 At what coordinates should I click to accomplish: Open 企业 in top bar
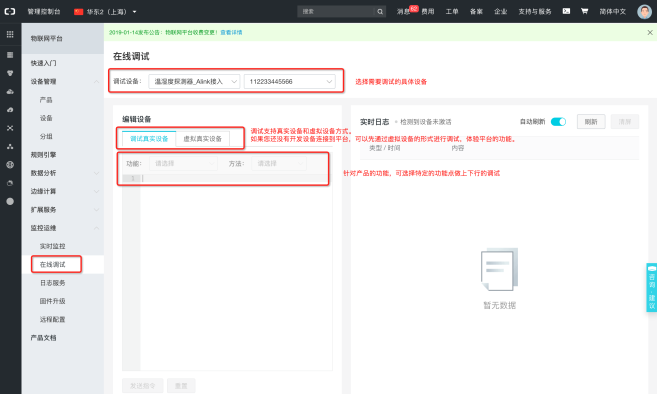(501, 12)
